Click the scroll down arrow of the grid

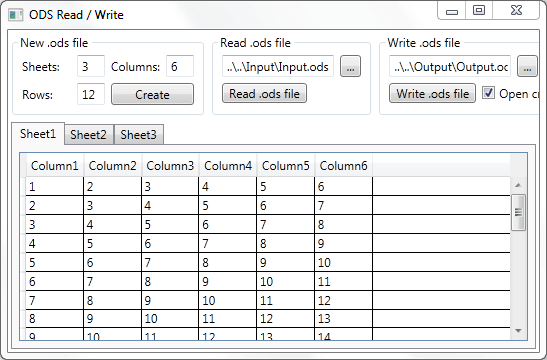(518, 330)
